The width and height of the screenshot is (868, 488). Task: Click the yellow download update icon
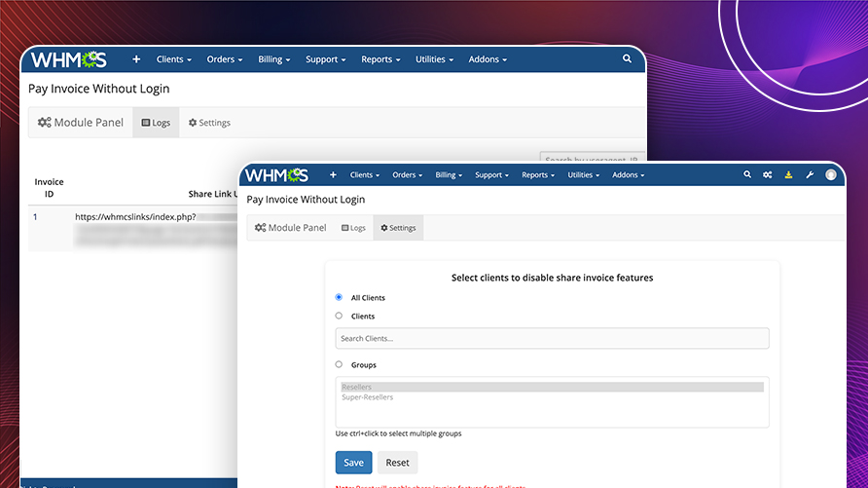788,175
